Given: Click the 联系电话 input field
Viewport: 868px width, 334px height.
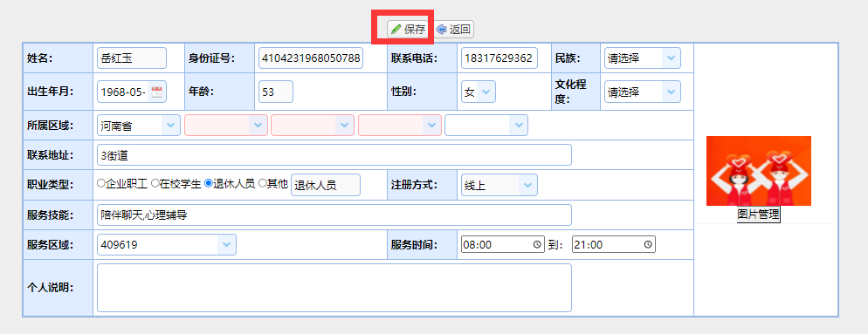Looking at the screenshot, I should pyautogui.click(x=499, y=58).
